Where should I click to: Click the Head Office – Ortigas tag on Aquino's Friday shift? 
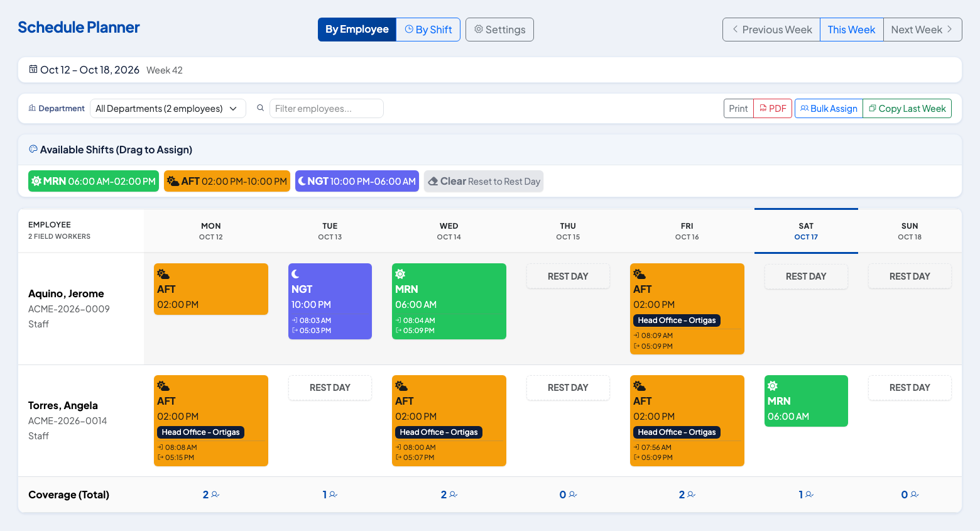[x=677, y=320]
